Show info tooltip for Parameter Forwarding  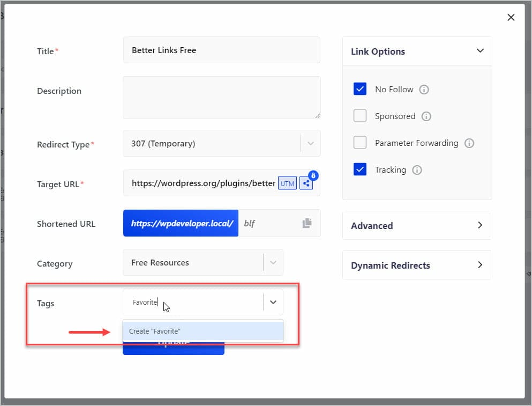[x=469, y=143]
